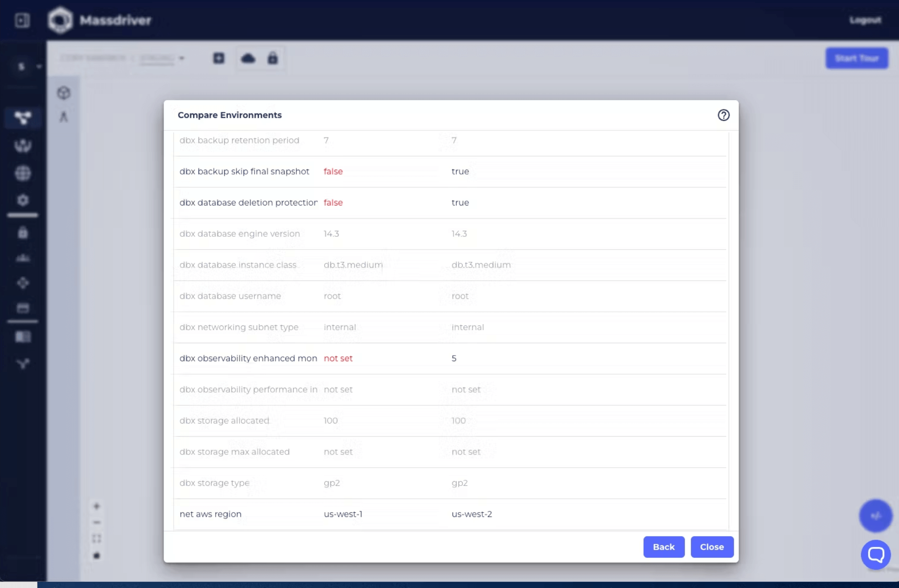
Task: Click the canvas zoom in plus control
Action: click(96, 506)
